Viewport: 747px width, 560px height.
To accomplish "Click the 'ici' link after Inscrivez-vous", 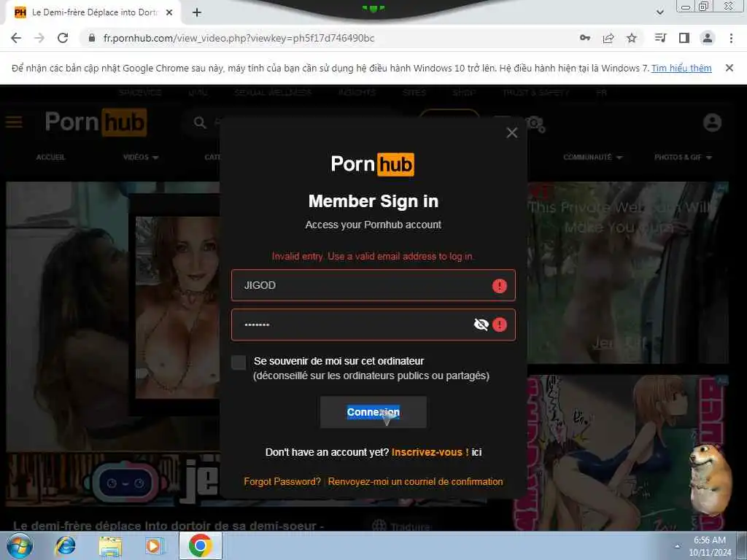I will point(476,452).
